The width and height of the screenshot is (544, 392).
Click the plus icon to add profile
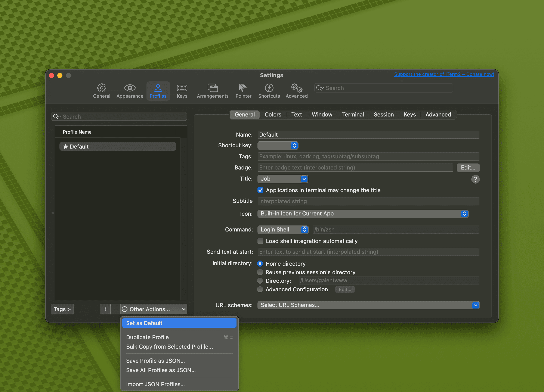point(106,309)
